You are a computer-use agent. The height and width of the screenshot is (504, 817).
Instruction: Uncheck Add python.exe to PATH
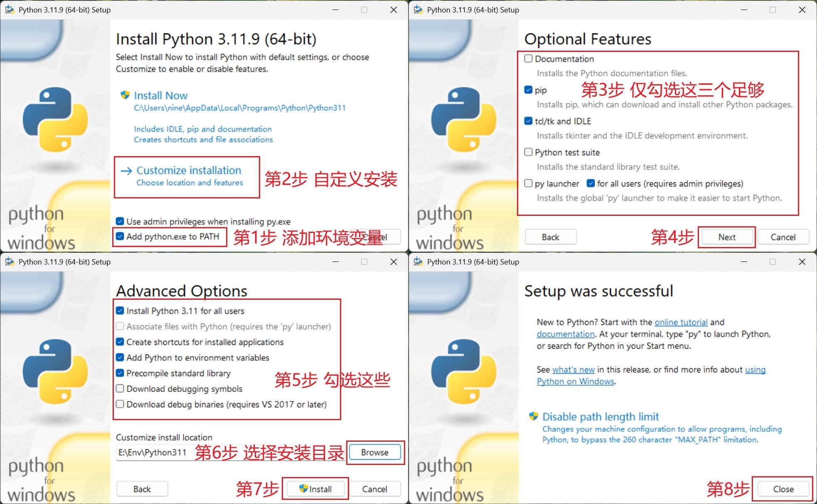(x=120, y=237)
